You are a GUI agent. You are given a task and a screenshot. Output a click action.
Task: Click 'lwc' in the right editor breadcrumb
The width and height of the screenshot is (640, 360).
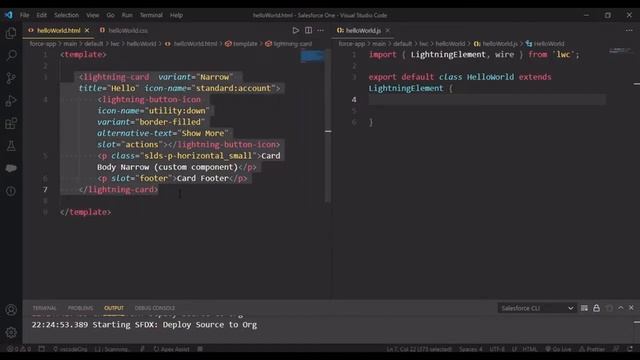pyautogui.click(x=424, y=44)
